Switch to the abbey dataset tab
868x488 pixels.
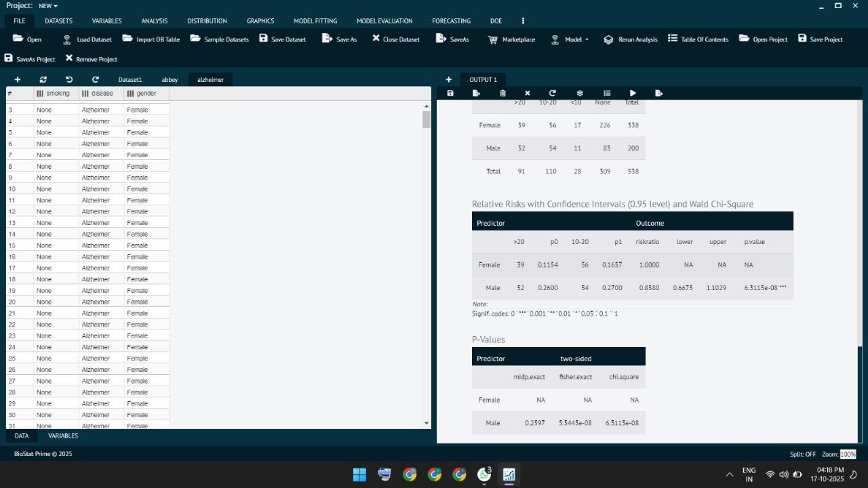(170, 80)
